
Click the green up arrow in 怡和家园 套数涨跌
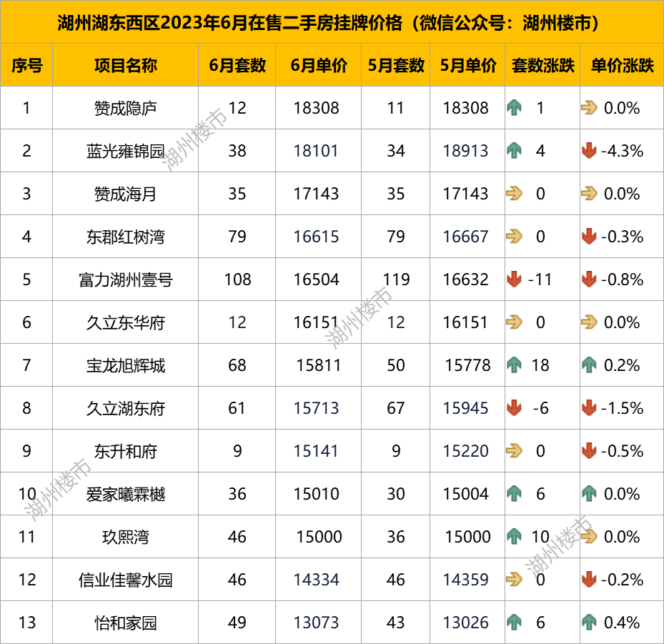coord(514,623)
